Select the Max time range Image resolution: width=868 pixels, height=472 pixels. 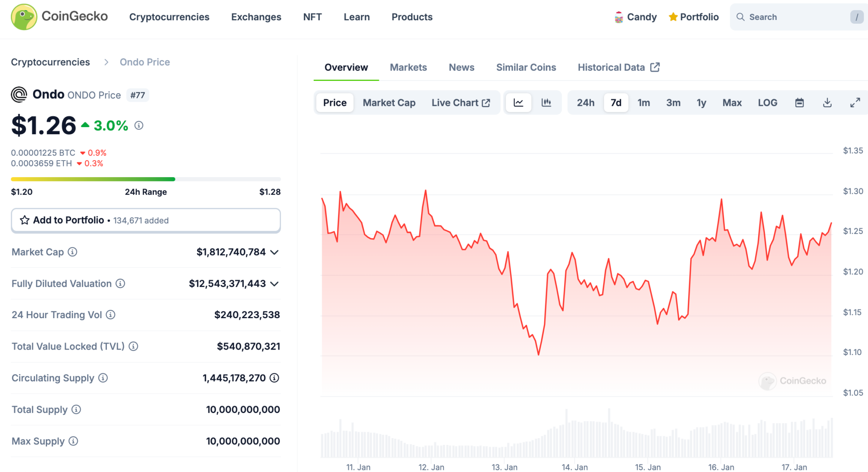732,103
